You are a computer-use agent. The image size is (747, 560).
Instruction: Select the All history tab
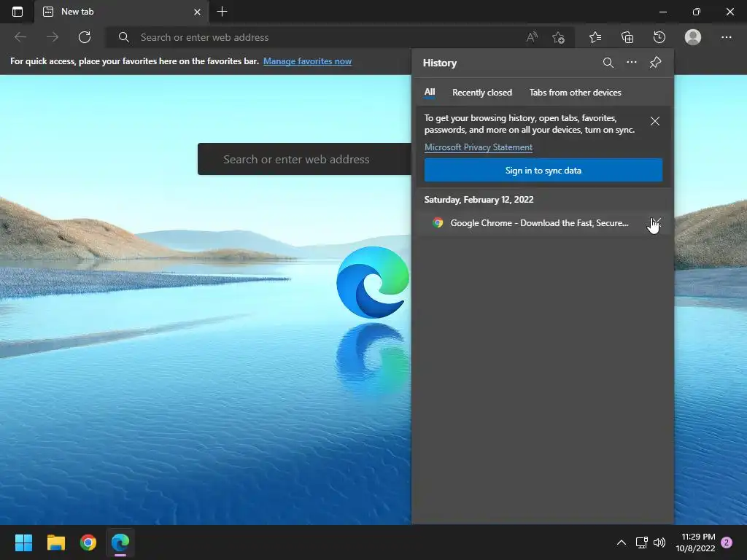click(430, 93)
